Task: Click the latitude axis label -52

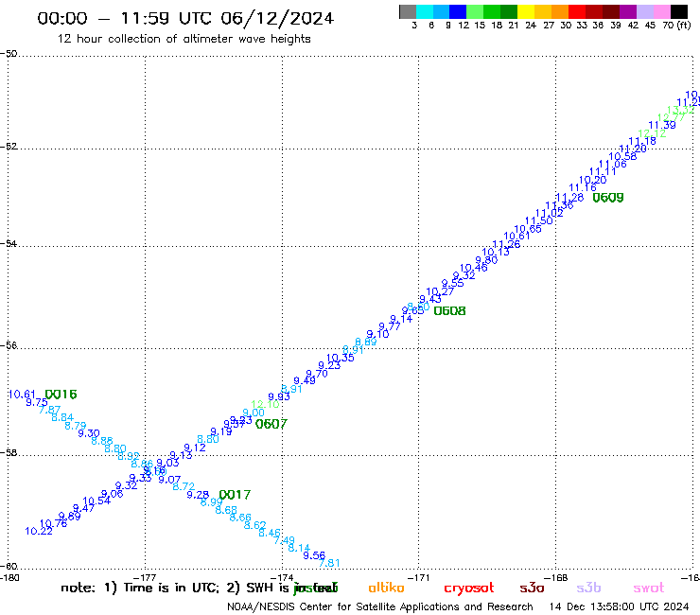Action: (x=9, y=147)
